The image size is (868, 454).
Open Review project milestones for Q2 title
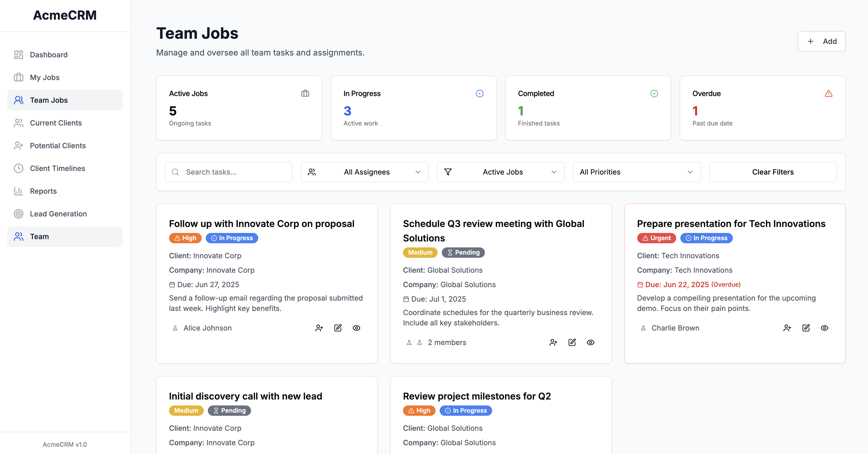coord(477,396)
